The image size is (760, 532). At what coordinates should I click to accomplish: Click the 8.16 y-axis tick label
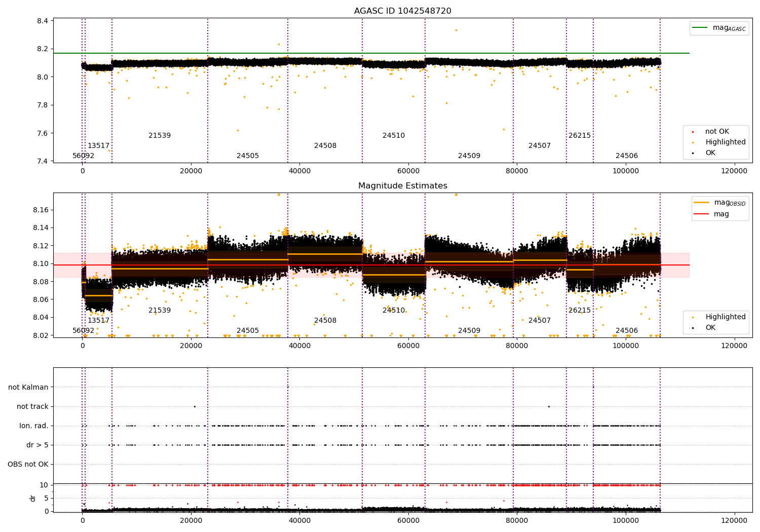(41, 210)
